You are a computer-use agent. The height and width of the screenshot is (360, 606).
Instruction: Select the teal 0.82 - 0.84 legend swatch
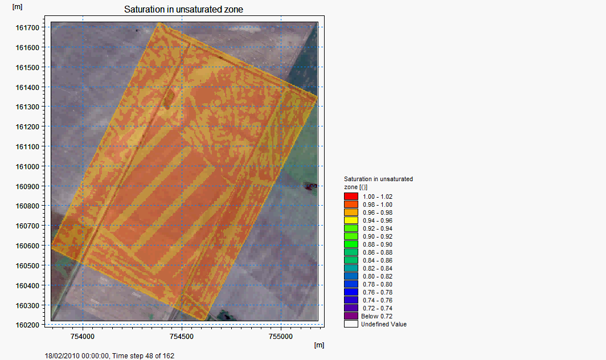(351, 268)
